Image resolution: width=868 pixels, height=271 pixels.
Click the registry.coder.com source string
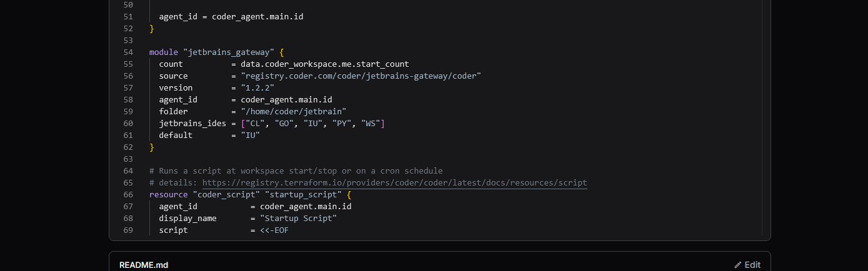tap(361, 76)
